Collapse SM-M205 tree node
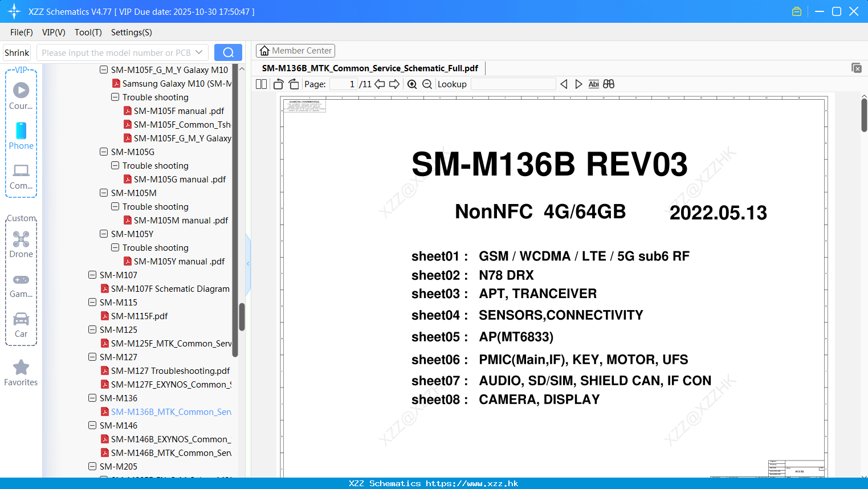 92,466
